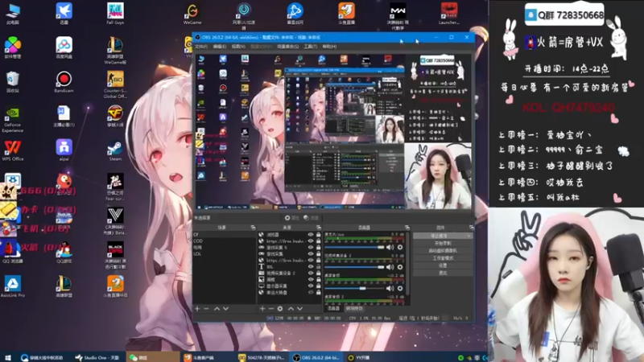
Task: Open Fall Guys desktop shortcut
Action: [x=115, y=13]
